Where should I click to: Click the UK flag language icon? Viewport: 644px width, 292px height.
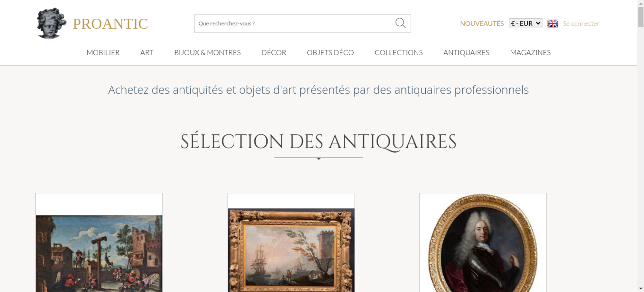click(553, 23)
